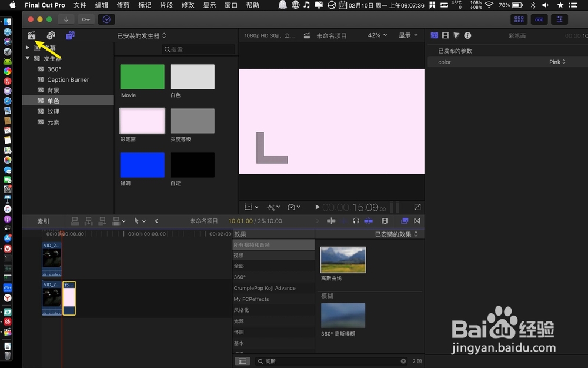Click the append clip edit icon
588x368 pixels.
(x=102, y=221)
